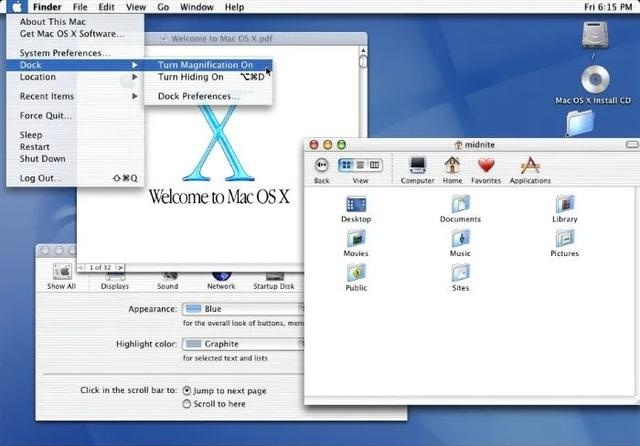Select the Documents folder icon
Viewport: 640px width, 446px height.
[460, 204]
